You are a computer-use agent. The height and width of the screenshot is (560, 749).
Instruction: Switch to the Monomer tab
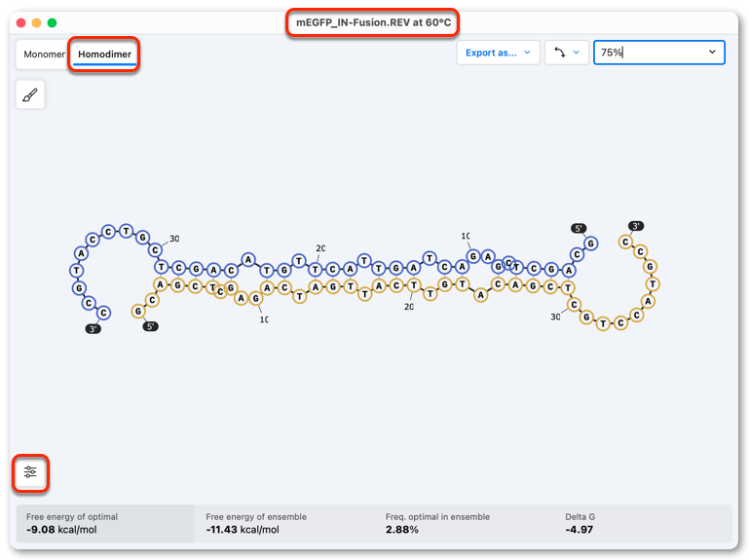coord(44,54)
